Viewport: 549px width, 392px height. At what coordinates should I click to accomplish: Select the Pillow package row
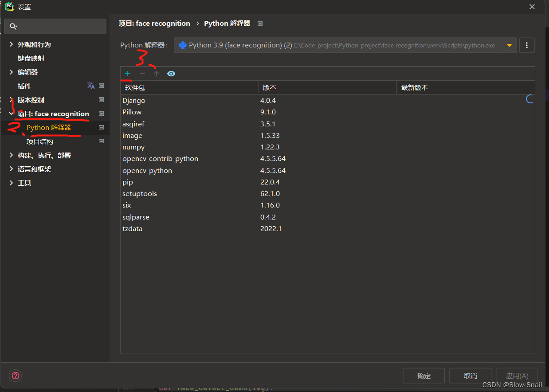[x=327, y=112]
